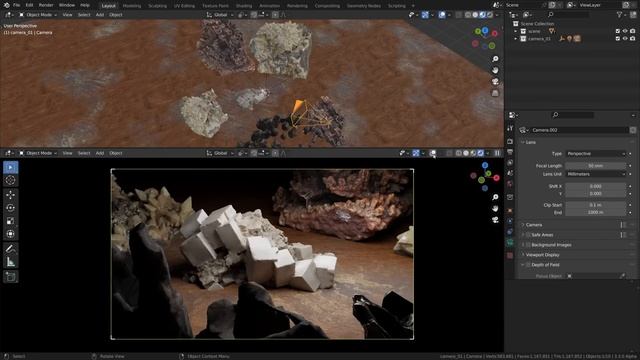
Task: Open View Layer properties tab
Action: coord(510,162)
